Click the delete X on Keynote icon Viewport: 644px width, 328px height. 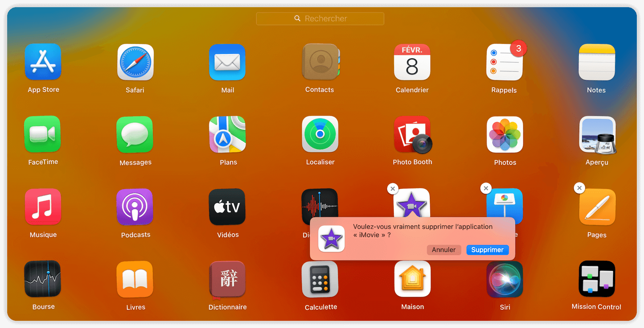click(486, 188)
